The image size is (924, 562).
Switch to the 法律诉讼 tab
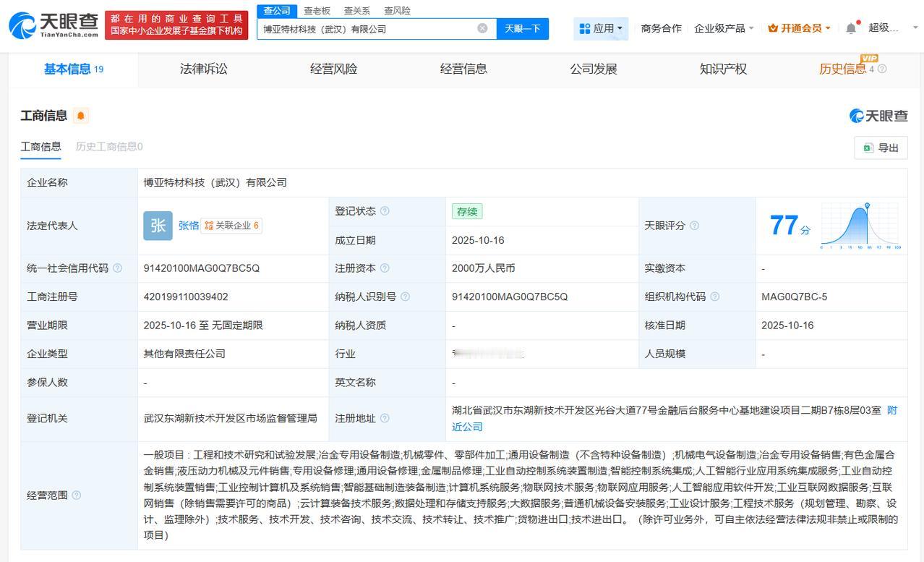click(x=203, y=69)
